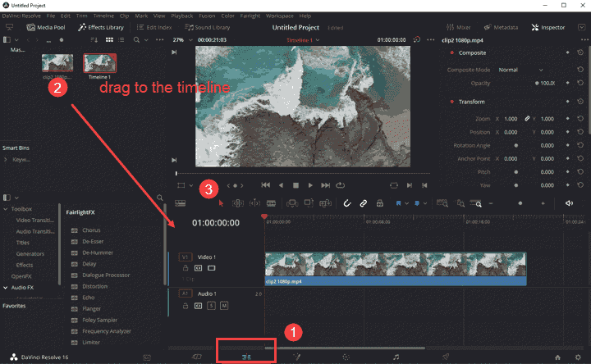
Task: Open the Fairlight page music note icon
Action: (396, 357)
